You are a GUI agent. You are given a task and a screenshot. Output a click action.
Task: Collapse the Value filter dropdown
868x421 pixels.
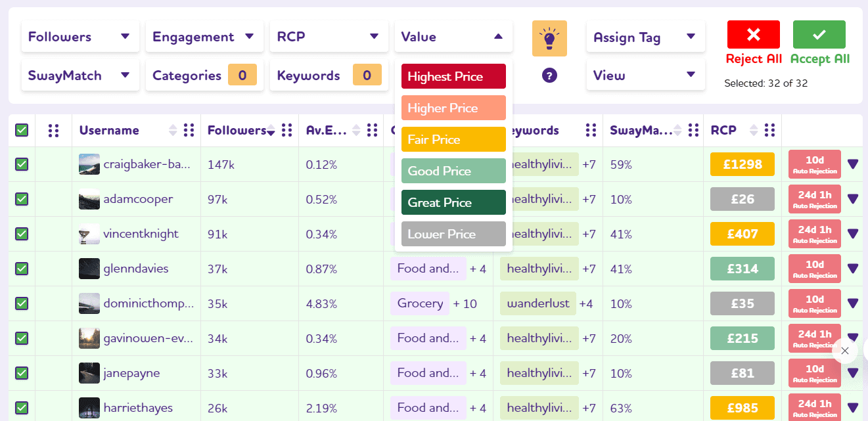pos(453,37)
